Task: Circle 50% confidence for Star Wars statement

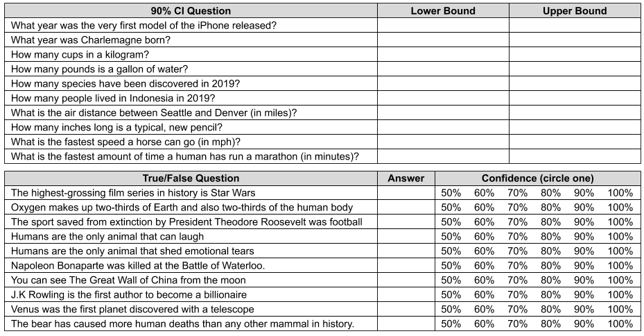Action: click(x=451, y=193)
